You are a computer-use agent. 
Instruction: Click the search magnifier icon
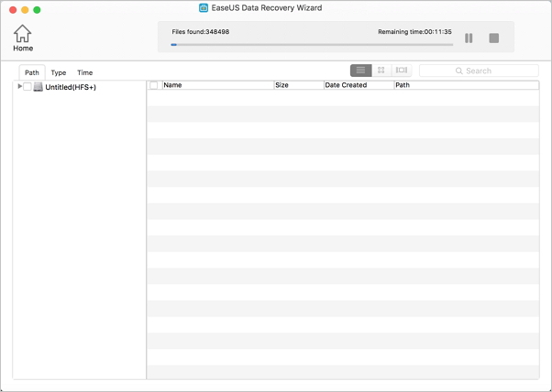coord(458,71)
